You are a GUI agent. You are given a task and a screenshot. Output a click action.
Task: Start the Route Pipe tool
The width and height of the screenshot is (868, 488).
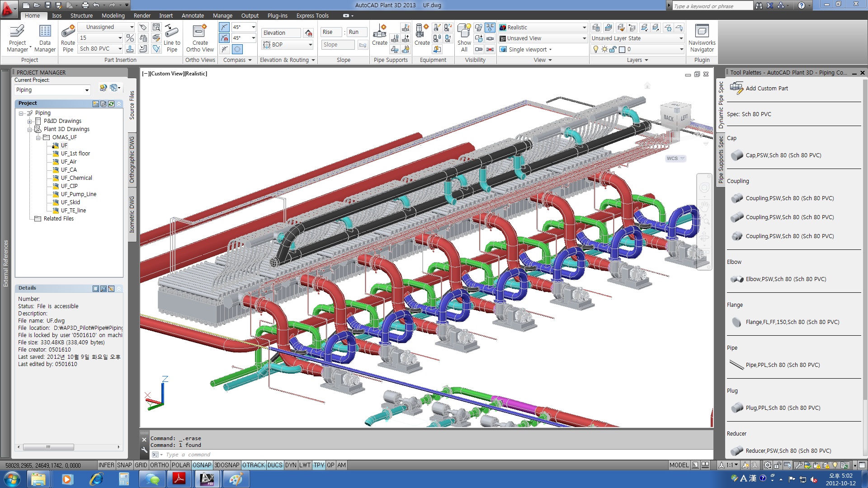(68, 38)
